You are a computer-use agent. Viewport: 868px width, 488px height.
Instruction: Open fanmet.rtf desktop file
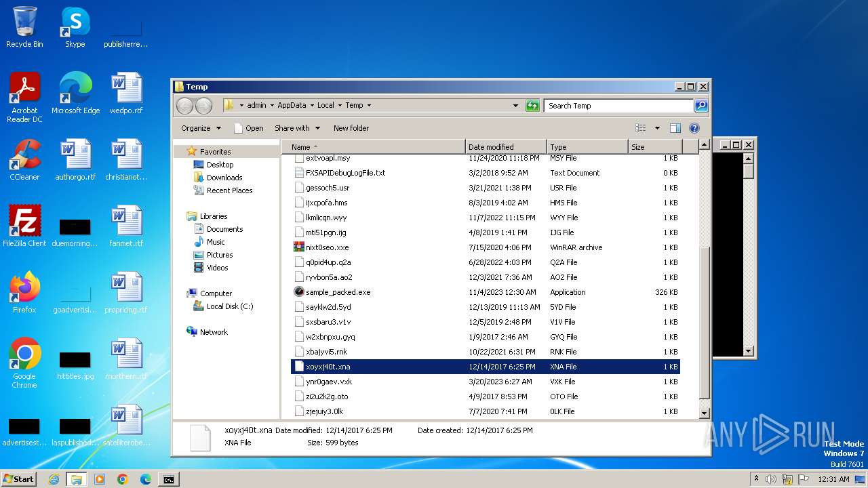[x=126, y=226]
